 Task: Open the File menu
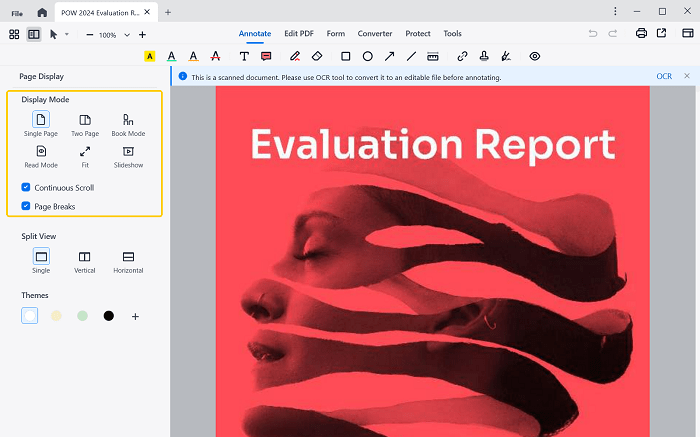click(x=17, y=12)
